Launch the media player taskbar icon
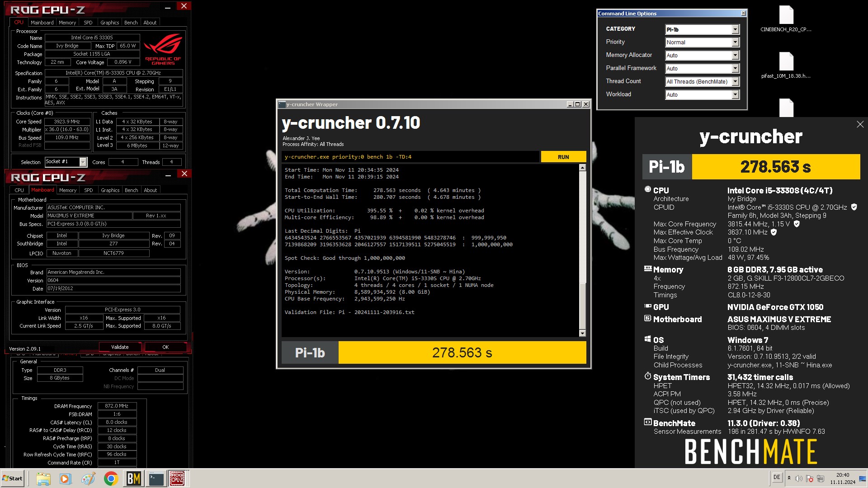This screenshot has height=488, width=868. click(x=66, y=479)
